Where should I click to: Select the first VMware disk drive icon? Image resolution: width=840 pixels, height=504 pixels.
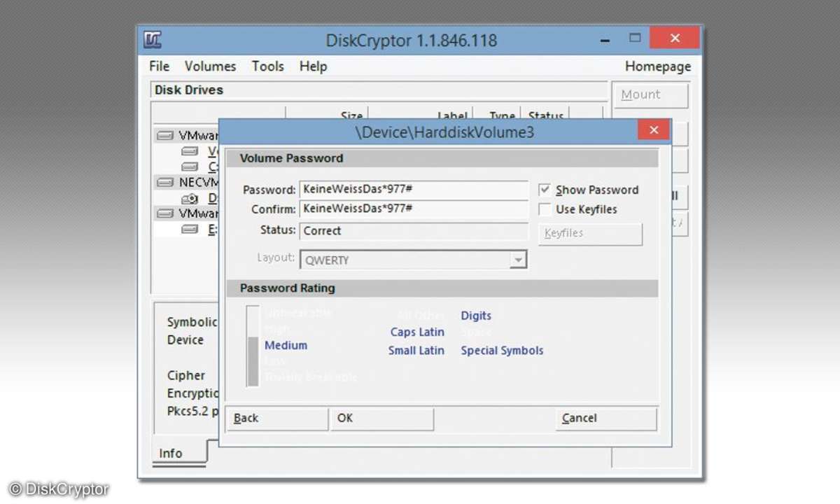(165, 135)
